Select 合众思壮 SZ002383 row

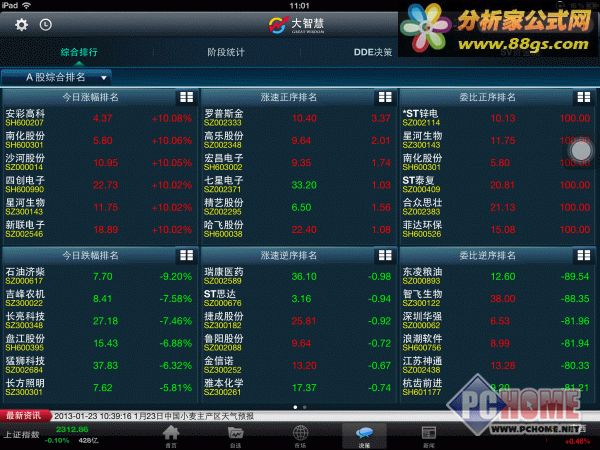[x=496, y=207]
